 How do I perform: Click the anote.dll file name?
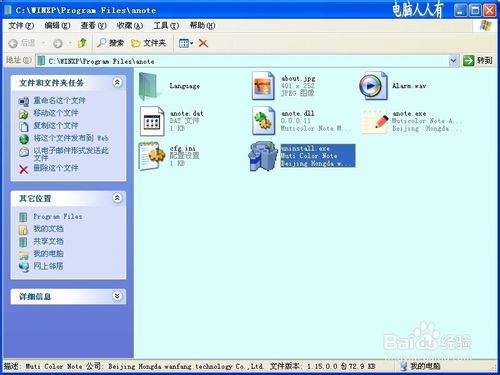pyautogui.click(x=298, y=113)
